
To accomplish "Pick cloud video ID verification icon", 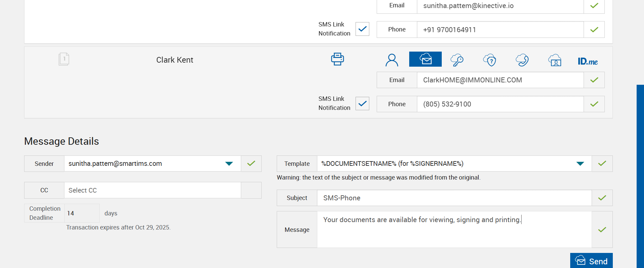I will 555,60.
